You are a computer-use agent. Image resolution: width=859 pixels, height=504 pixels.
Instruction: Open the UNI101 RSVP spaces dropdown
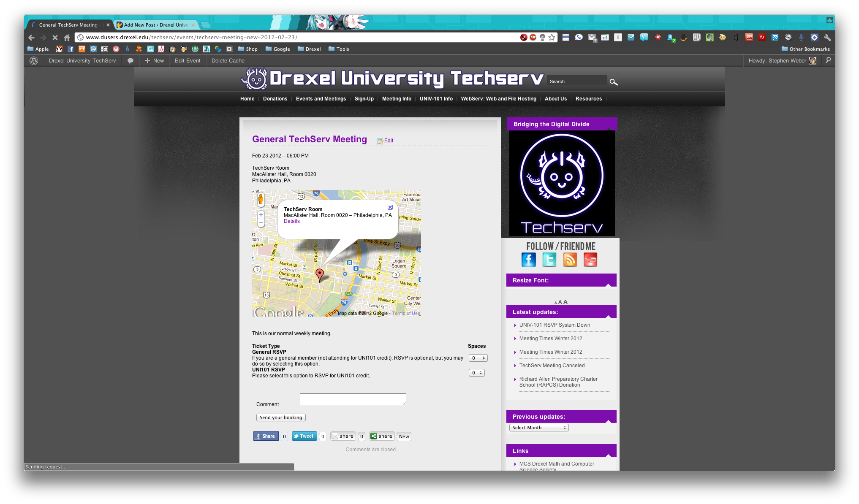point(477,373)
